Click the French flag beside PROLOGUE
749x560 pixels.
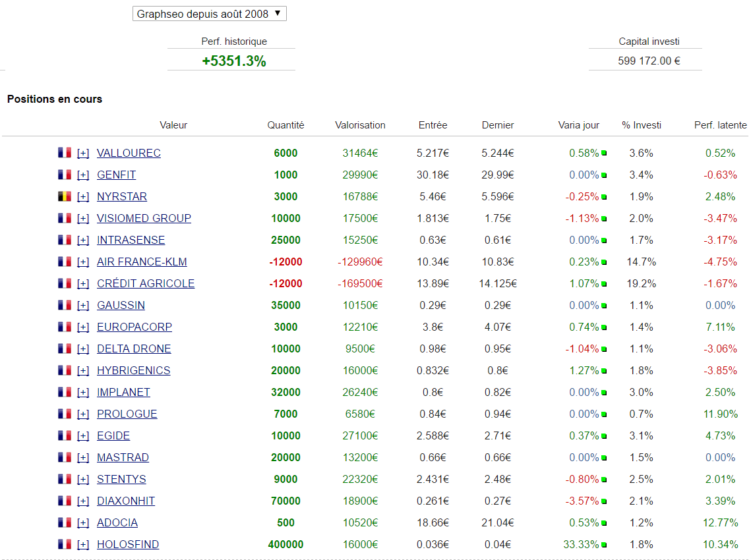click(65, 414)
